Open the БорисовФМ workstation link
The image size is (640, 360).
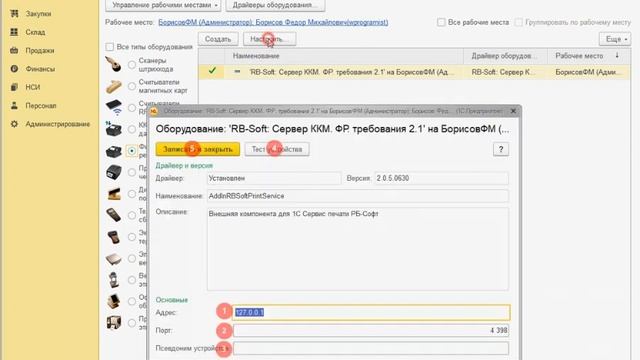273,22
